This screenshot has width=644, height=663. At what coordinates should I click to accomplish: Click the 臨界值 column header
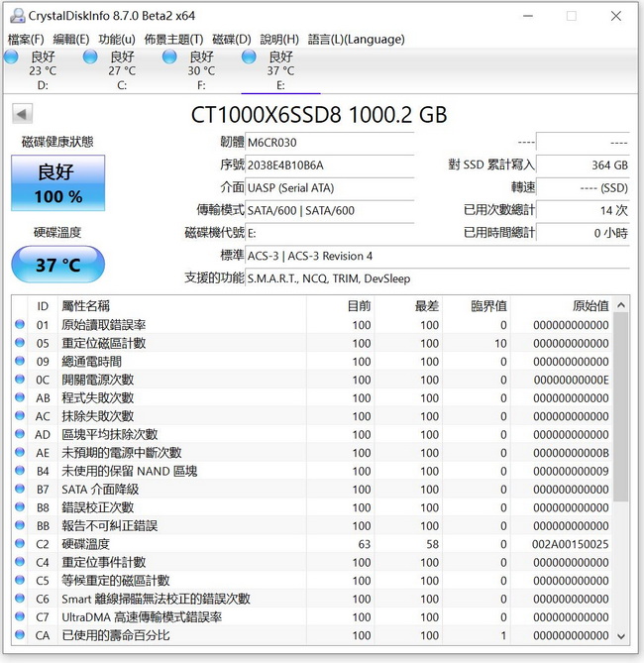(477, 305)
